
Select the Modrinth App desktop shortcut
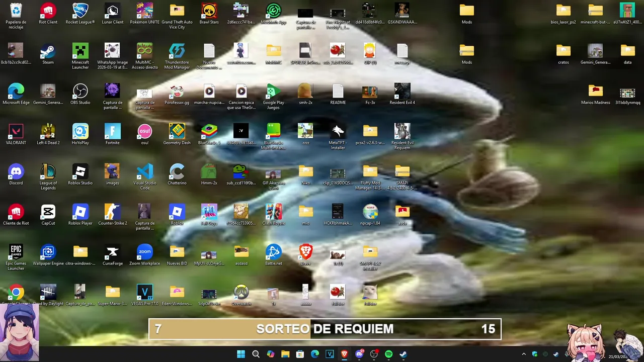tap(273, 14)
